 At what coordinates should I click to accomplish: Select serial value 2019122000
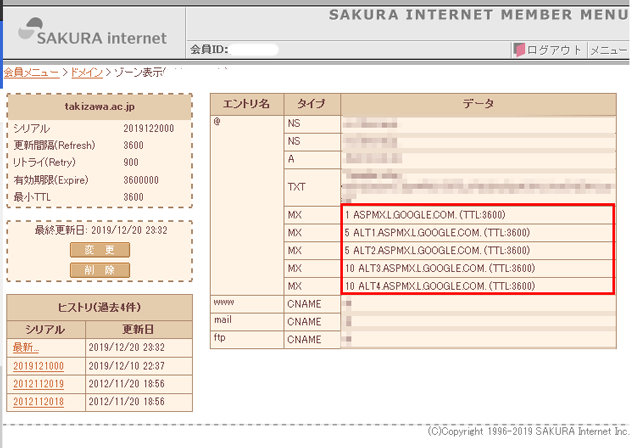(x=149, y=129)
